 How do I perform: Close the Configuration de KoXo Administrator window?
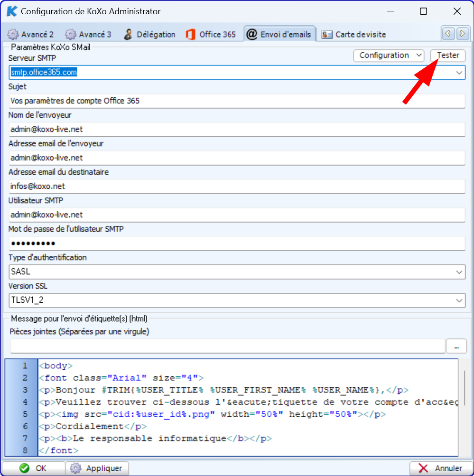457,11
